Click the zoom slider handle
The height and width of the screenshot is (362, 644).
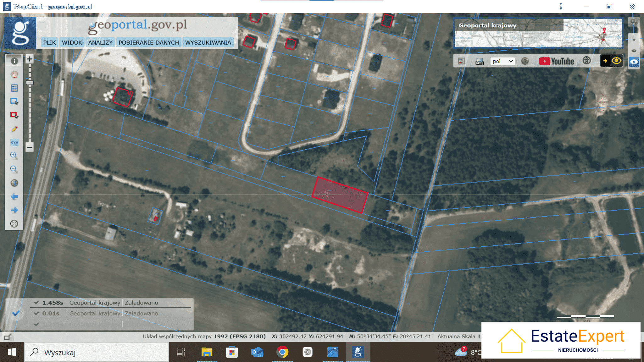click(x=30, y=83)
